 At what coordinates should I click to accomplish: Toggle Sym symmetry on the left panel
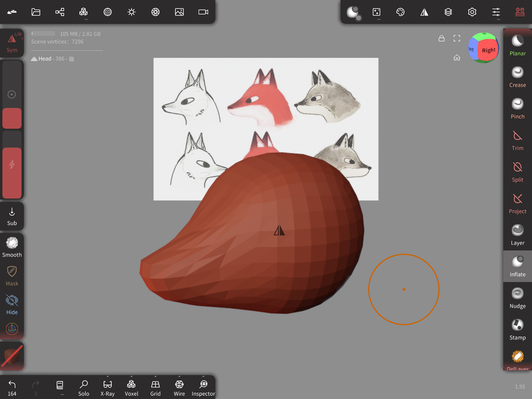point(12,43)
